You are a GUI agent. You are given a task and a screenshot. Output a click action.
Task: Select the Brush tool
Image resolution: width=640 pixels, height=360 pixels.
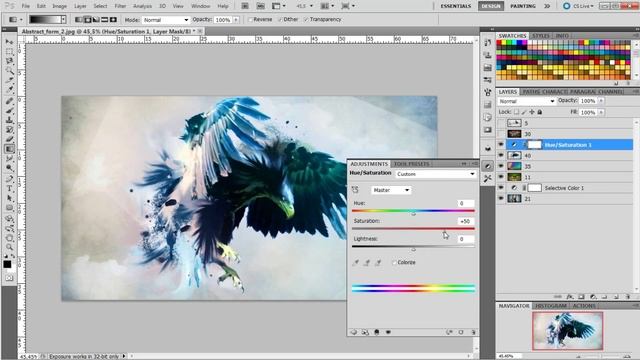click(9, 110)
